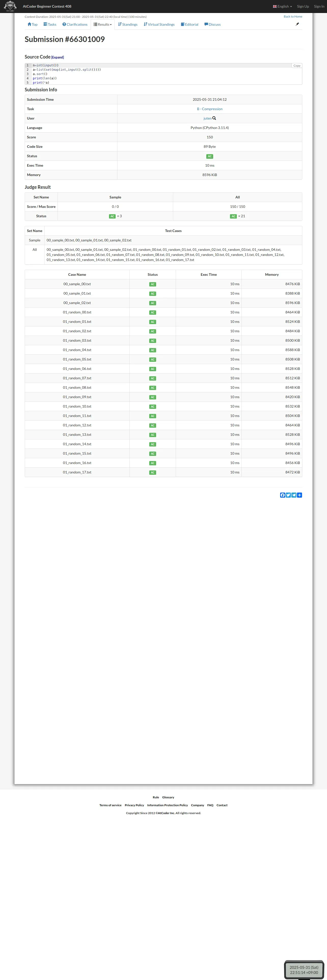
Task: Select memory 8420 KiB for 01_random_09.txt
Action: click(x=292, y=397)
